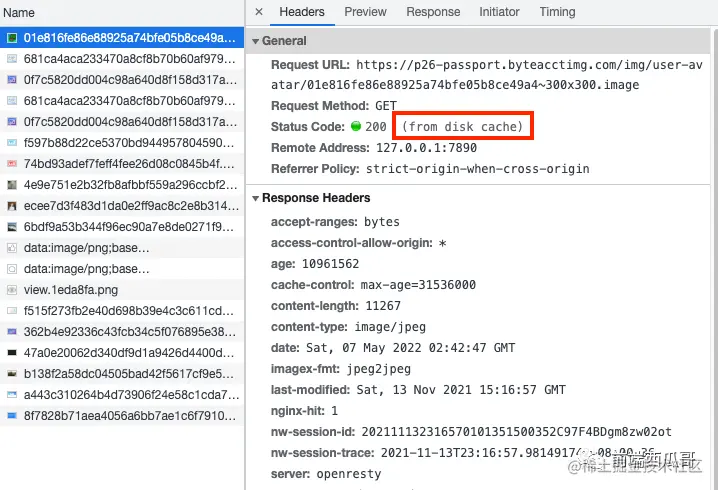The width and height of the screenshot is (718, 490).
Task: Select request 47a0e20062d340df9d1a9426d4400d
Action: 122,353
